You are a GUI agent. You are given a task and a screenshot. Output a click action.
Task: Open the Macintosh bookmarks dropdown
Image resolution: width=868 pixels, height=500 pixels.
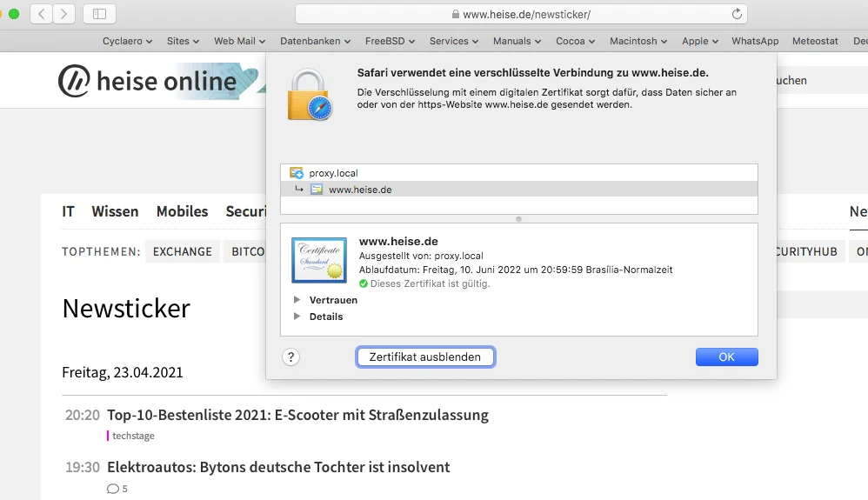coord(638,41)
